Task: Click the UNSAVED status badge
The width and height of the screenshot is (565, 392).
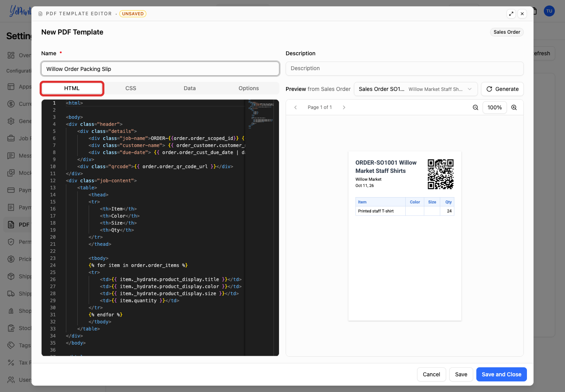Action: pos(133,14)
